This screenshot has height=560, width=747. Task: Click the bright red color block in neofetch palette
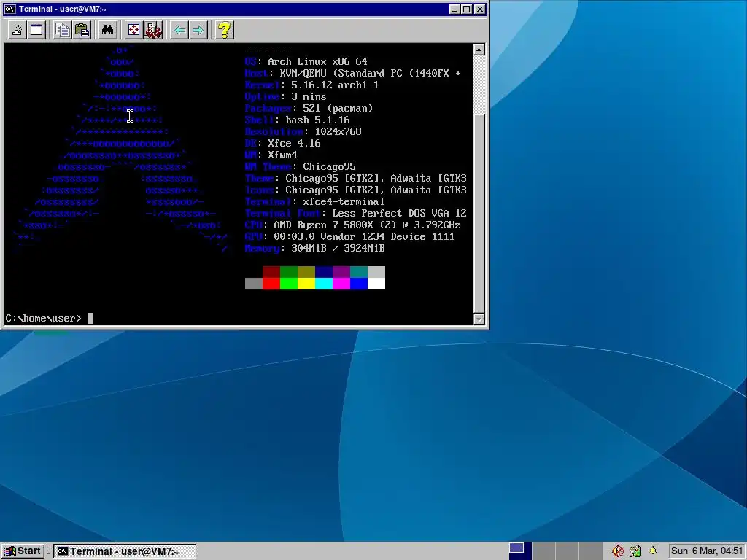tap(271, 284)
